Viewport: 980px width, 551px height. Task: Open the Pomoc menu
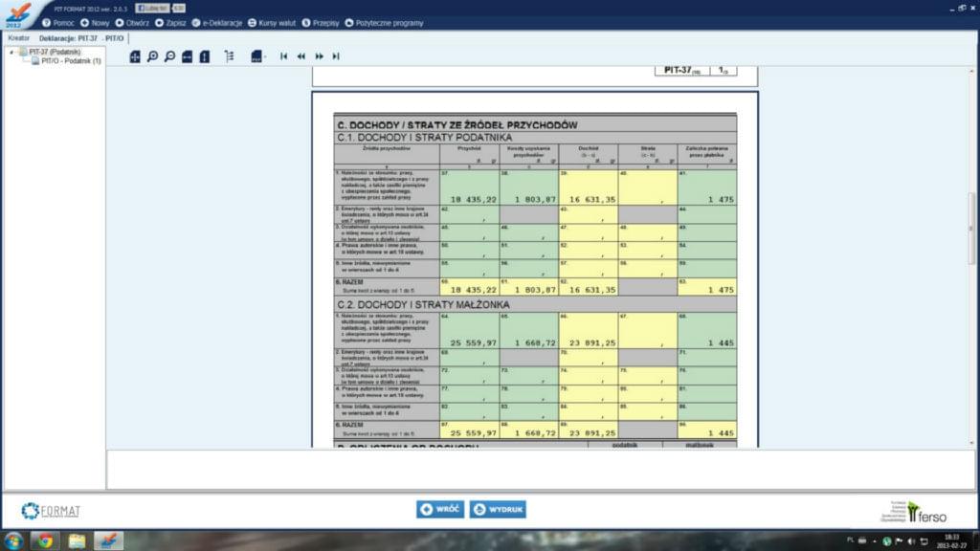pyautogui.click(x=58, y=21)
